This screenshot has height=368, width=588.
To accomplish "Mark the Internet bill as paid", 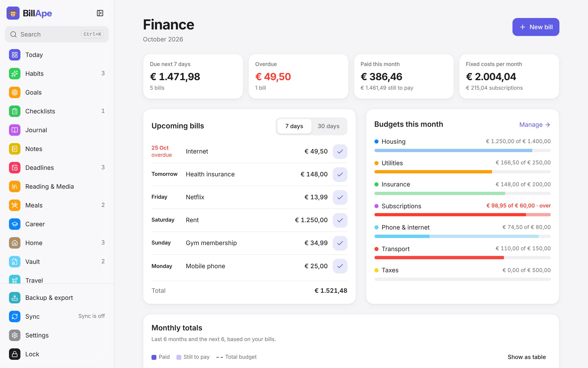I will pos(340,152).
